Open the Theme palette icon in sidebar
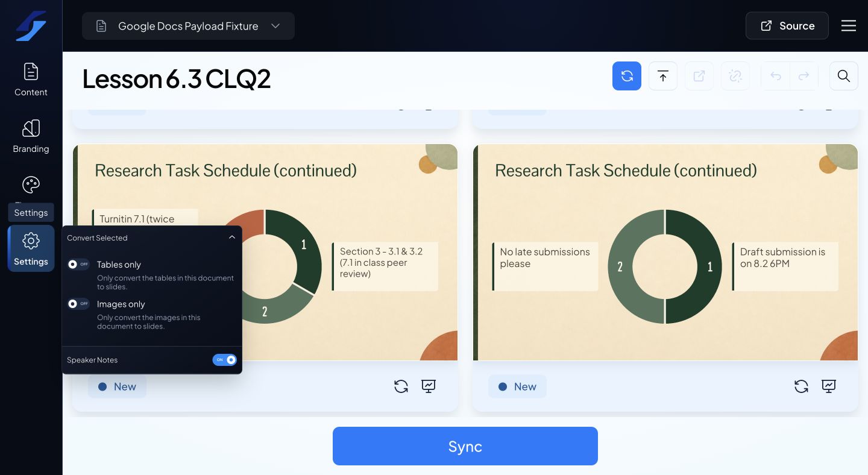Viewport: 868px width, 475px height. click(x=31, y=184)
